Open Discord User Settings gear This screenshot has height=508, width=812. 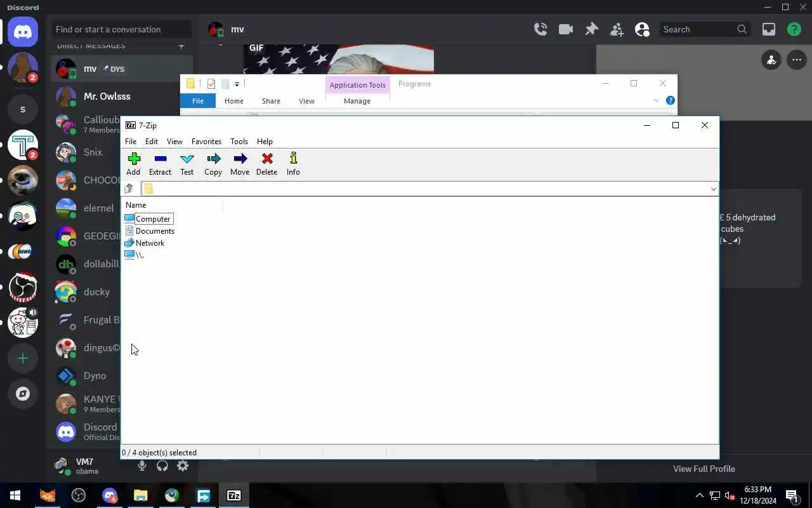tap(183, 466)
